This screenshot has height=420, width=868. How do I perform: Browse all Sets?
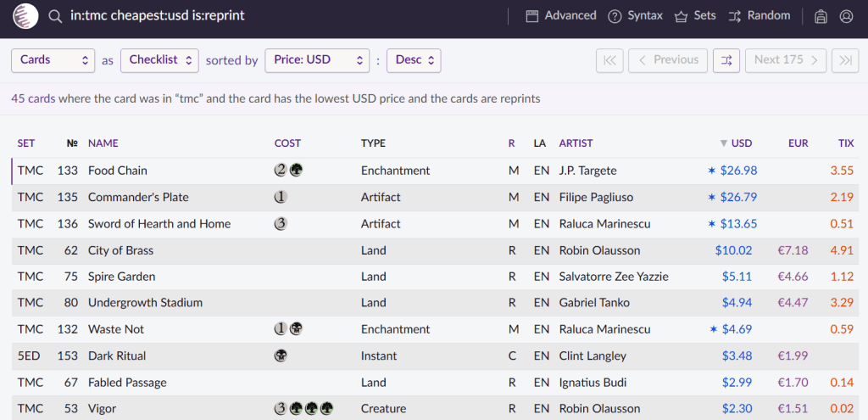pyautogui.click(x=695, y=16)
